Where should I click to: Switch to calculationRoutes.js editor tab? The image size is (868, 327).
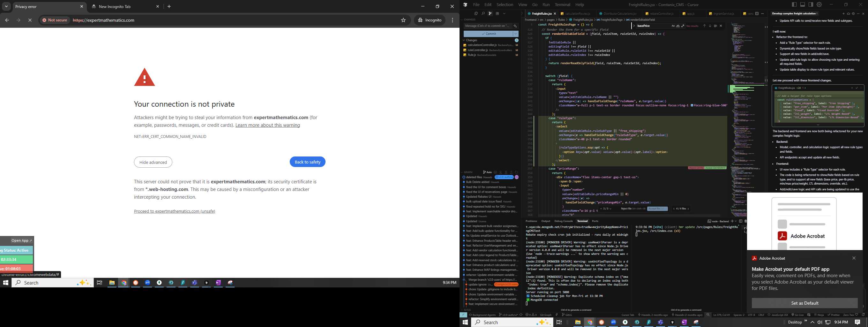coord(578,13)
